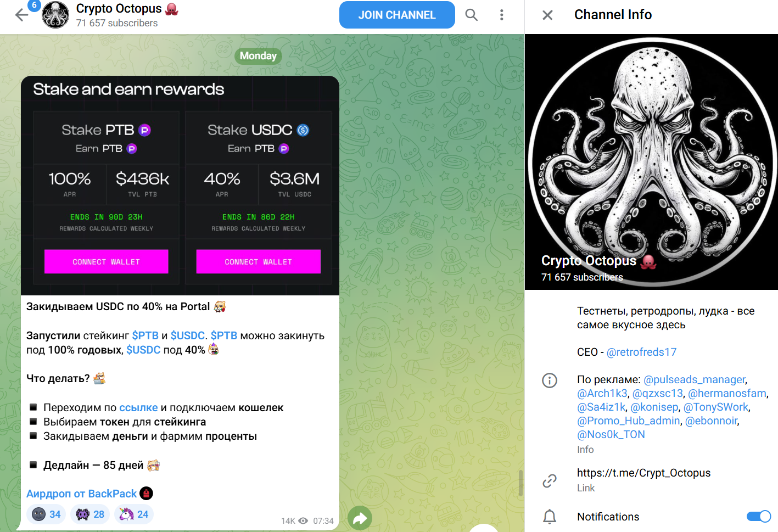
Task: Open search in the channel
Action: pyautogui.click(x=472, y=15)
